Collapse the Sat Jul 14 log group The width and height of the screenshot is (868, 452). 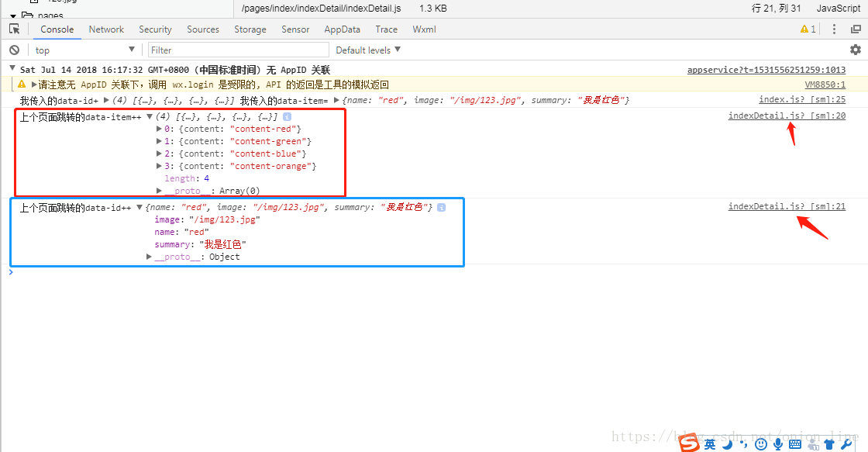point(12,68)
